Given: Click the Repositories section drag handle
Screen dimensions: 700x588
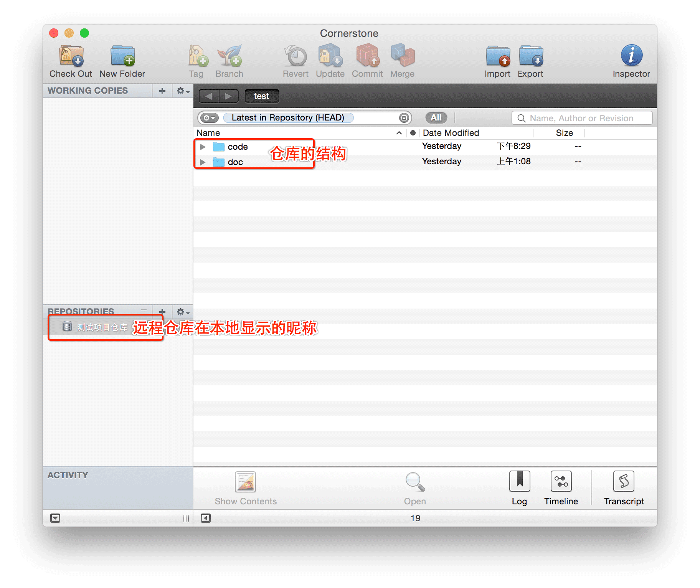Looking at the screenshot, I should (144, 311).
